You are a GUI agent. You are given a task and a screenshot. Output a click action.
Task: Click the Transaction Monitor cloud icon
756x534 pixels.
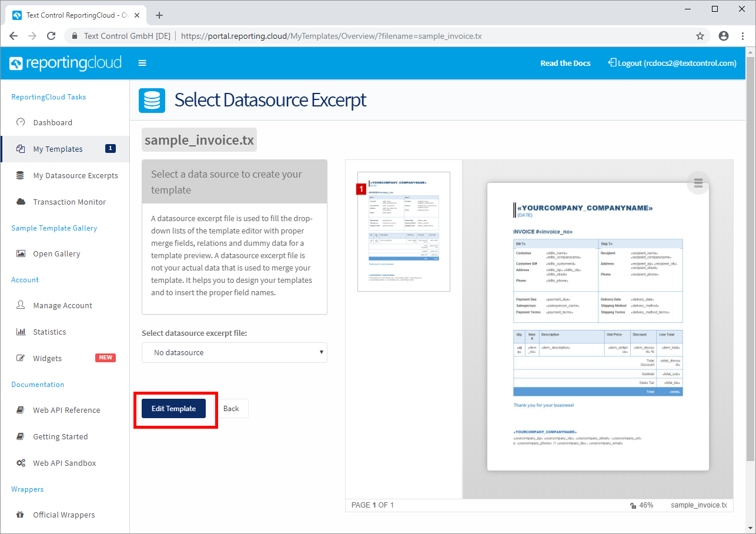pyautogui.click(x=21, y=202)
